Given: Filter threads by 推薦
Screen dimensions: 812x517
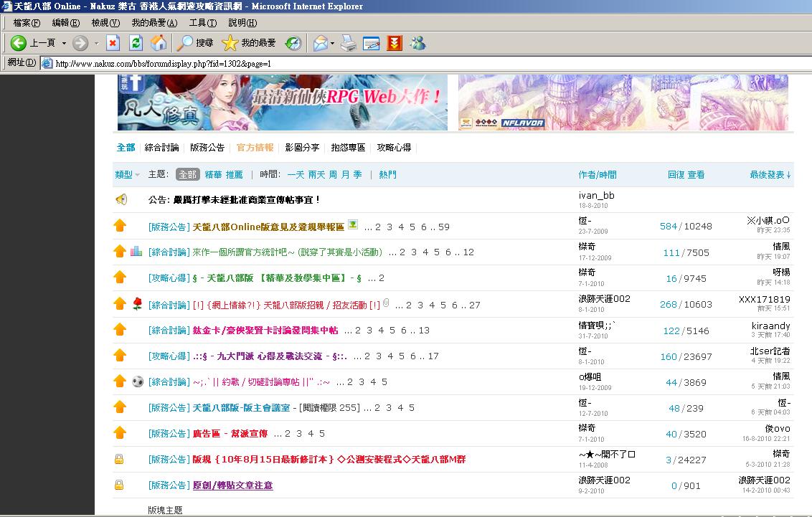Looking at the screenshot, I should coord(234,175).
